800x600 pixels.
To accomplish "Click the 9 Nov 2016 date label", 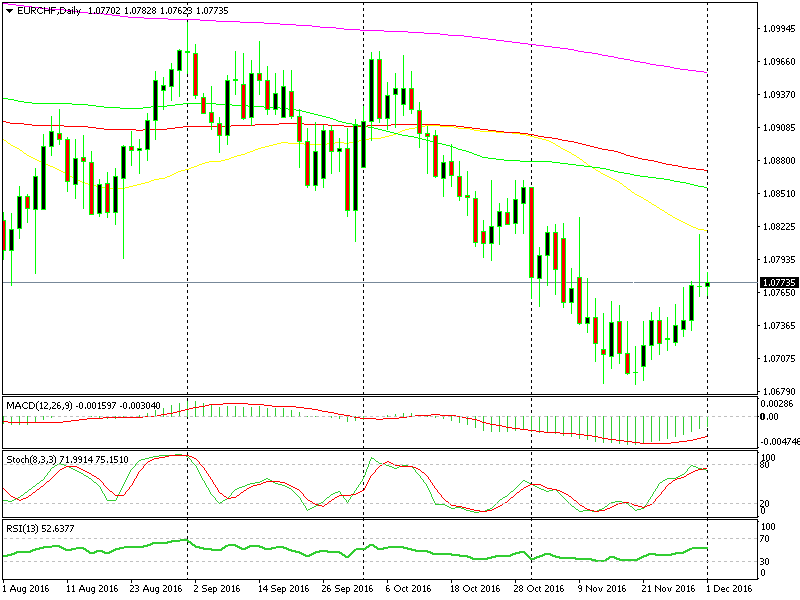I will point(602,589).
